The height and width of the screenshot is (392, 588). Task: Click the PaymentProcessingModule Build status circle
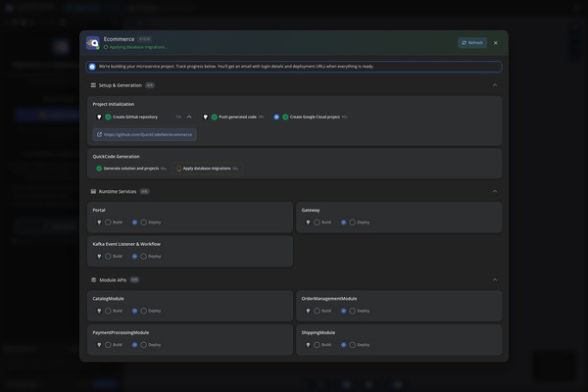pos(108,345)
